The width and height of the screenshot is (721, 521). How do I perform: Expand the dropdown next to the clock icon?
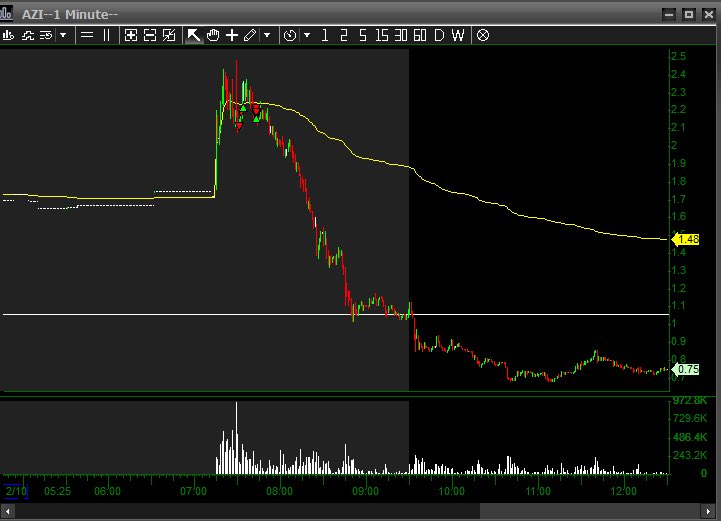click(307, 35)
